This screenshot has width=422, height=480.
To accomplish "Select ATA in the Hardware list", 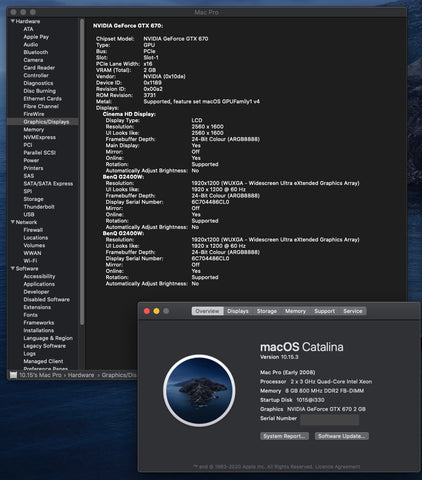I will (x=28, y=29).
